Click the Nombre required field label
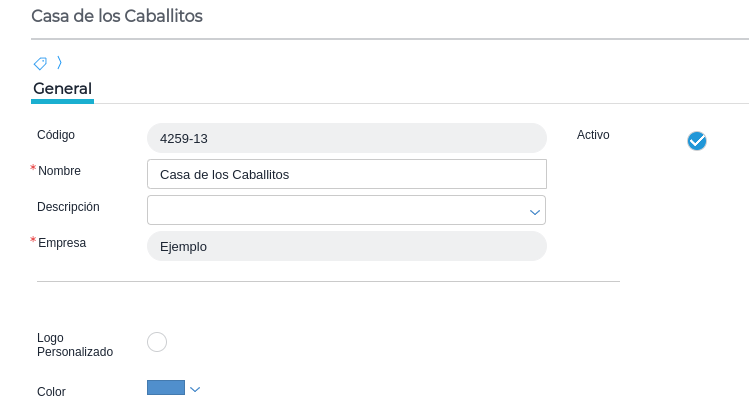This screenshot has width=749, height=413. click(59, 171)
